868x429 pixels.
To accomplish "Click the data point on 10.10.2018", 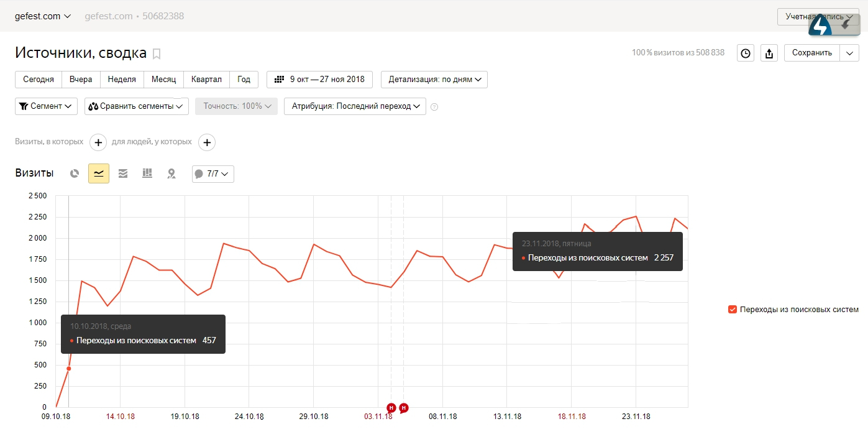I will [x=68, y=369].
